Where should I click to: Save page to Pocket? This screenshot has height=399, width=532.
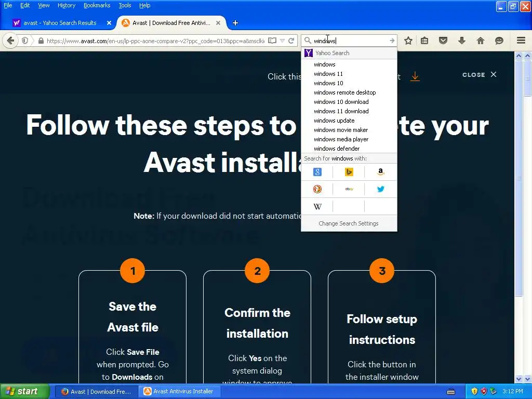(443, 41)
